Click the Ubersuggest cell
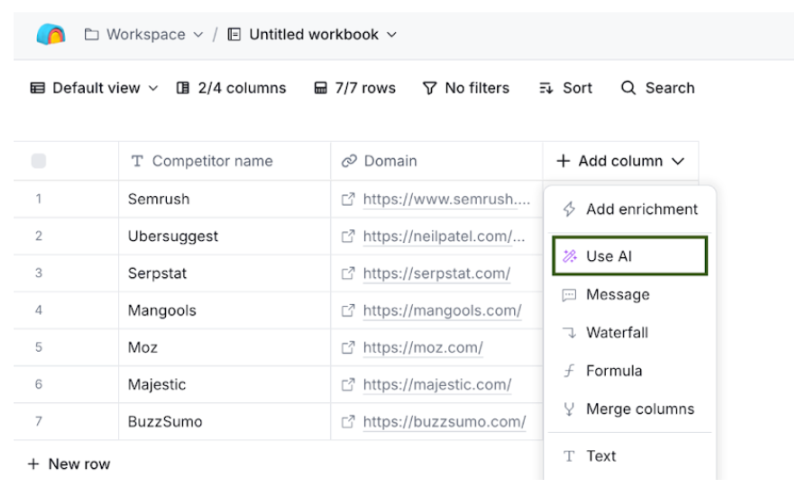Viewport: 794px width, 480px height. (224, 236)
